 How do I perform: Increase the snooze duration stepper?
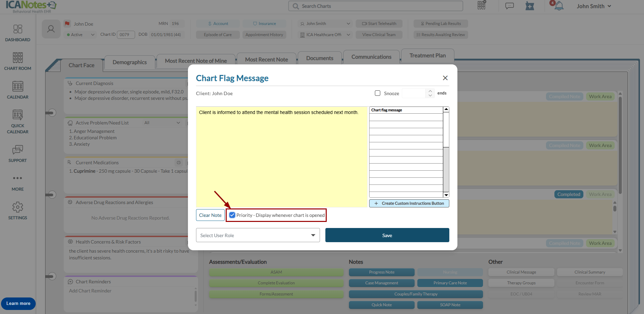pyautogui.click(x=430, y=91)
